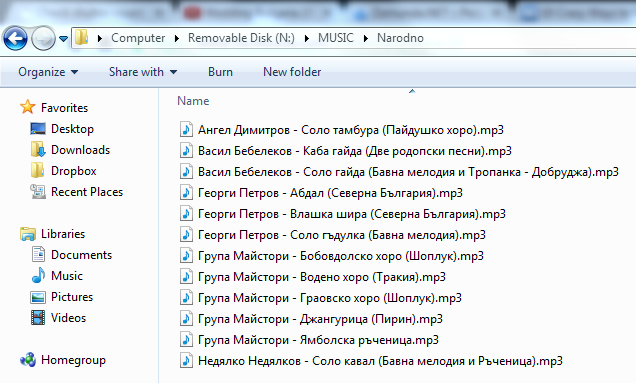Go to the MUSIC folder in the path
Viewport: 636px width, 383px height.
pos(335,38)
